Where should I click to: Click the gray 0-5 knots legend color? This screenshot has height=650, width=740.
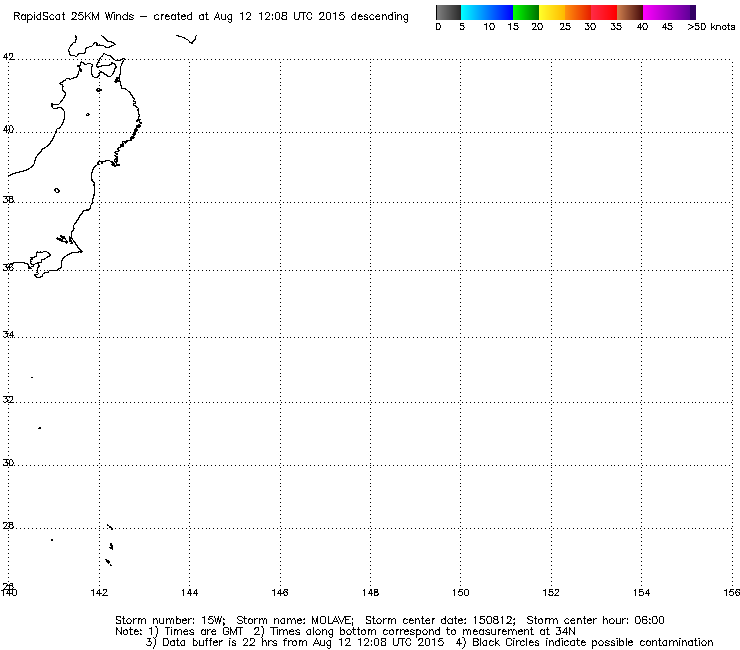click(x=448, y=12)
